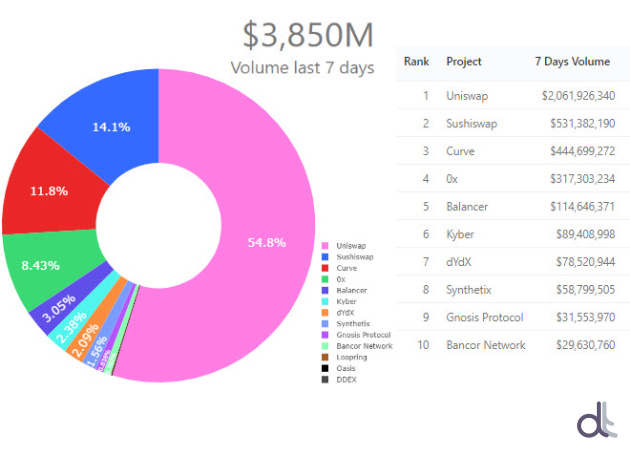Click the Loopring brown legend swatch

[325, 357]
